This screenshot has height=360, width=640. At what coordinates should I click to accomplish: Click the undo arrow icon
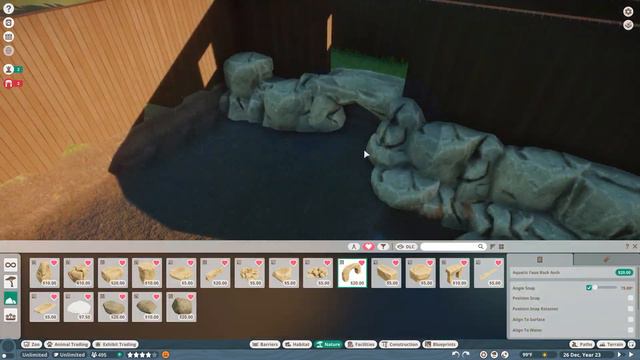(456, 355)
